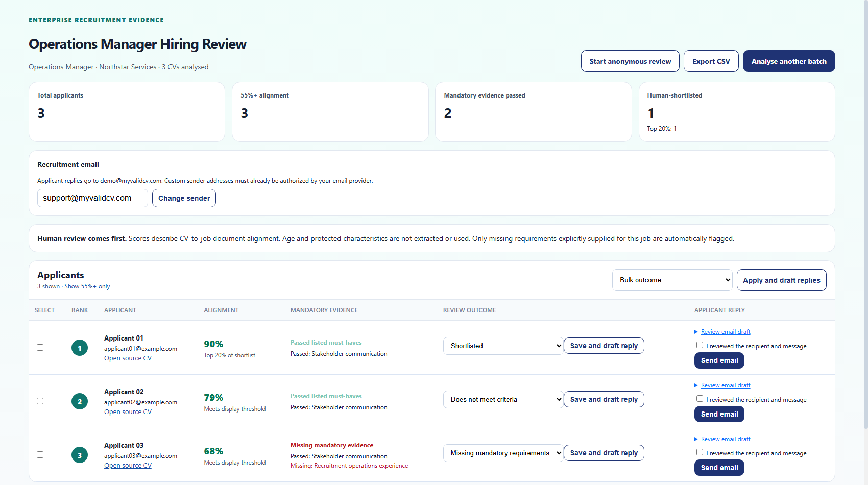Open the Shortlisted review outcome dropdown
This screenshot has width=868, height=485.
pos(503,346)
